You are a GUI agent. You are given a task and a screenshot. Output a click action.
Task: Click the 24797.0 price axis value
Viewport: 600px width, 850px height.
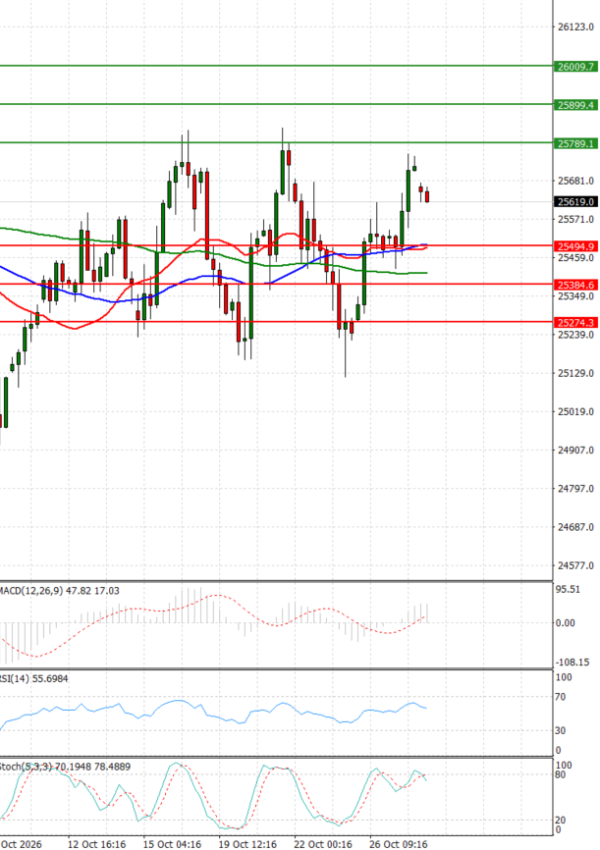click(576, 489)
